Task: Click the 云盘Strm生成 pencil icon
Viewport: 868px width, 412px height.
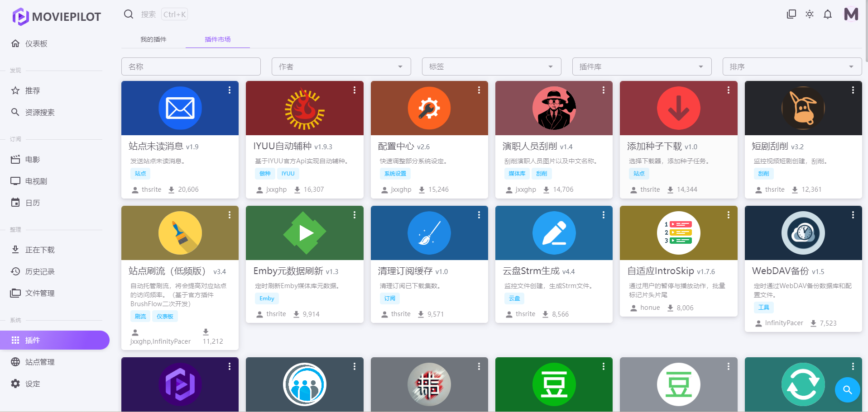Action: pos(554,233)
